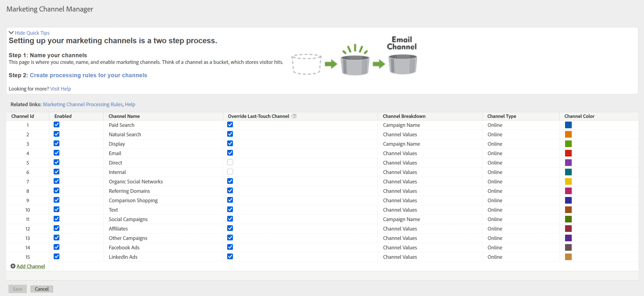
Task: Click the Hide Quick Tips link
Action: tap(32, 33)
